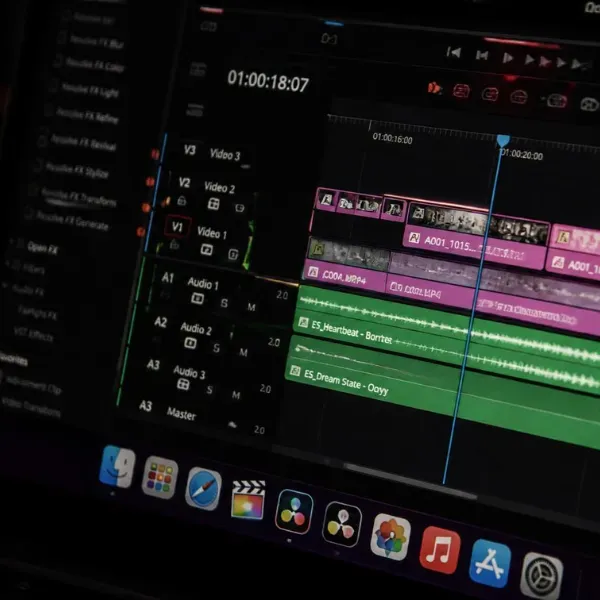Mute the Audio 1 track
Screen dimensions: 600x600
(251, 307)
